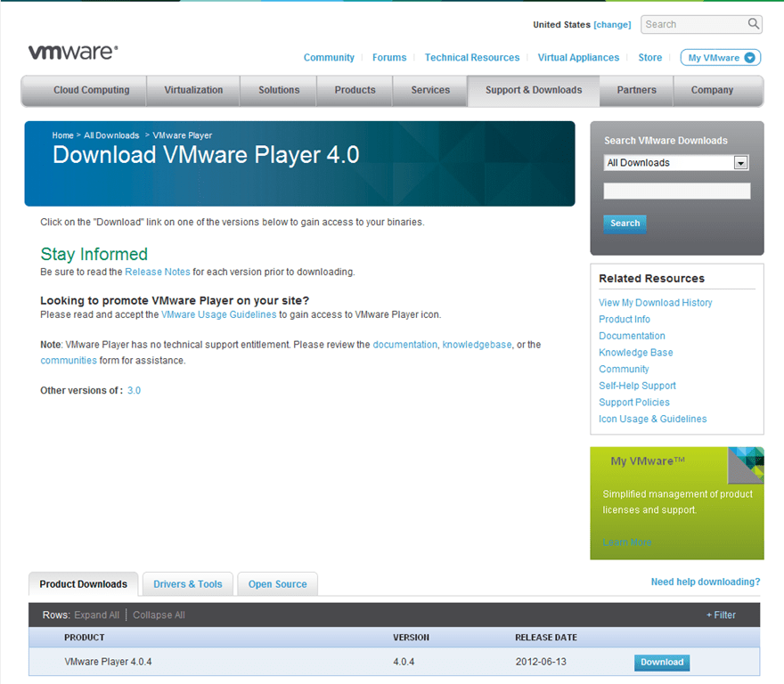Click Need help downloading? link
The height and width of the screenshot is (684, 784).
[706, 582]
